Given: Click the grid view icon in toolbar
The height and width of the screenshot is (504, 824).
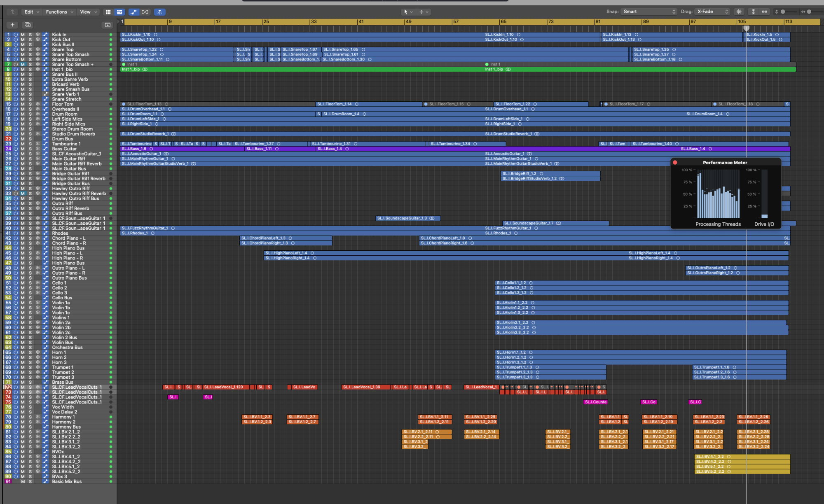Looking at the screenshot, I should (108, 12).
